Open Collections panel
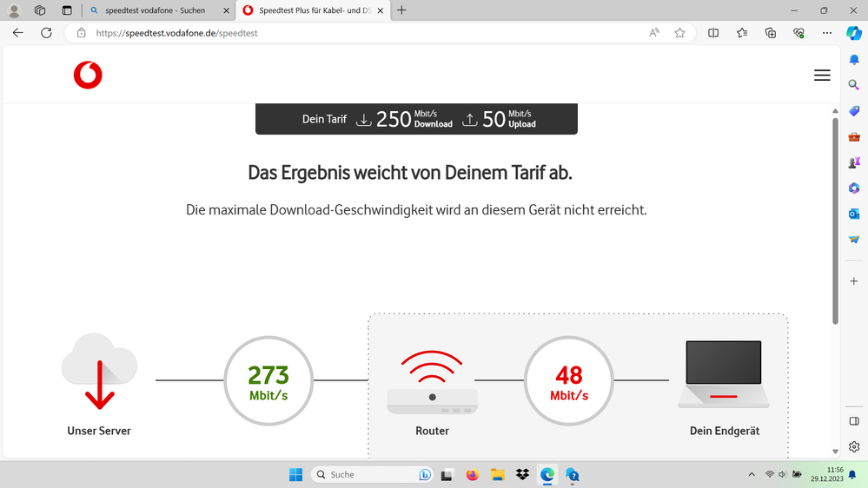Viewport: 868px width, 488px height. point(771,33)
